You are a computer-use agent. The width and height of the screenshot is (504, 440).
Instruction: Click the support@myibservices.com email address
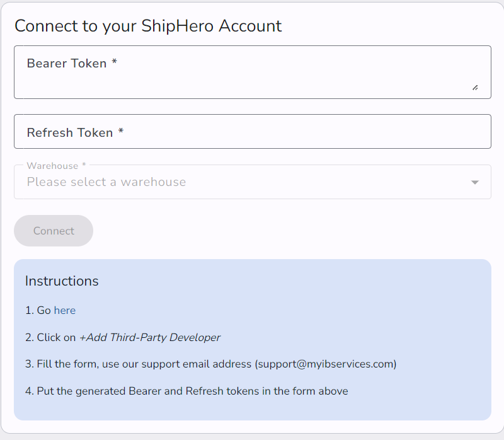pos(325,364)
